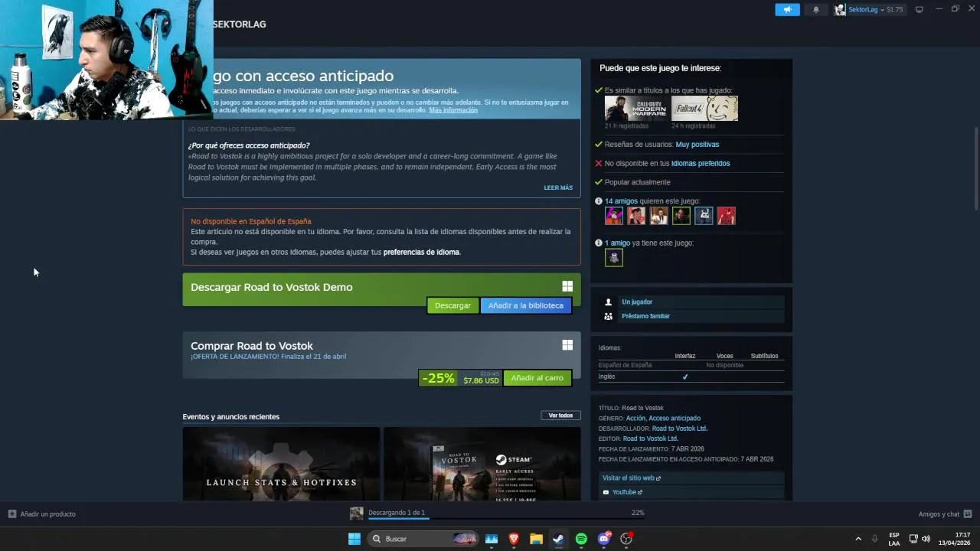Select the -25% discount badge
Viewport: 980px width, 551px height.
(x=438, y=378)
